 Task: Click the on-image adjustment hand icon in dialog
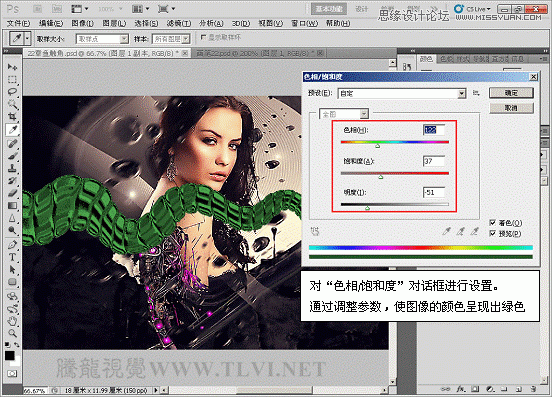click(315, 231)
